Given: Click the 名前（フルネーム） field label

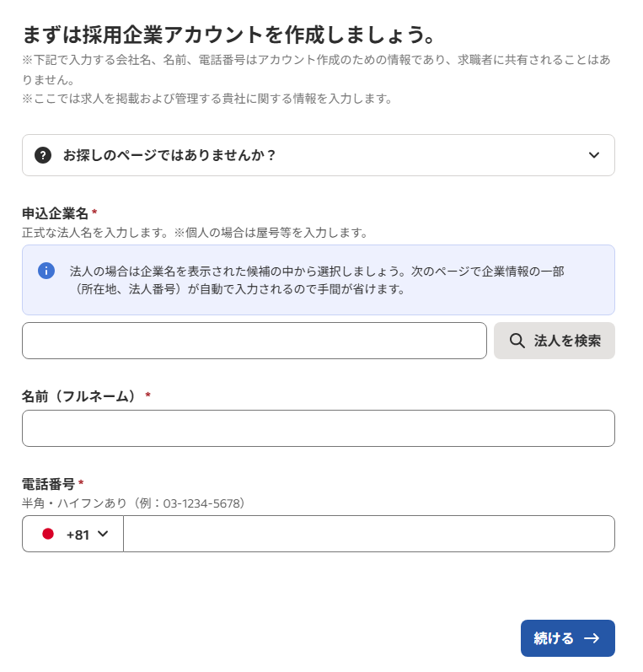Looking at the screenshot, I should [x=81, y=396].
